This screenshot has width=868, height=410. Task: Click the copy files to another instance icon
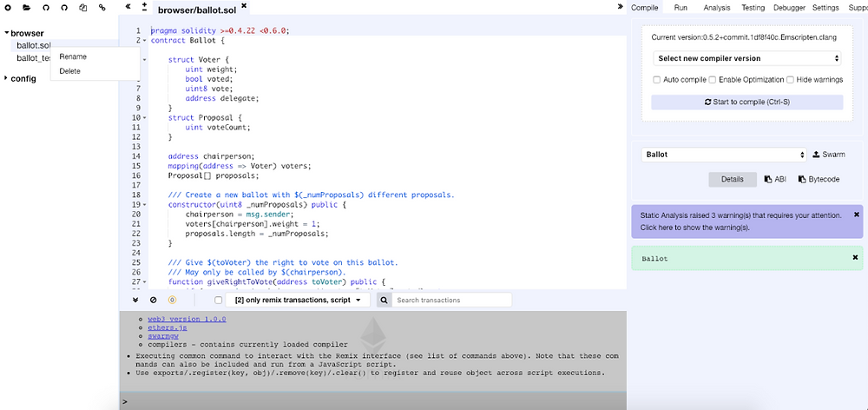coord(83,8)
